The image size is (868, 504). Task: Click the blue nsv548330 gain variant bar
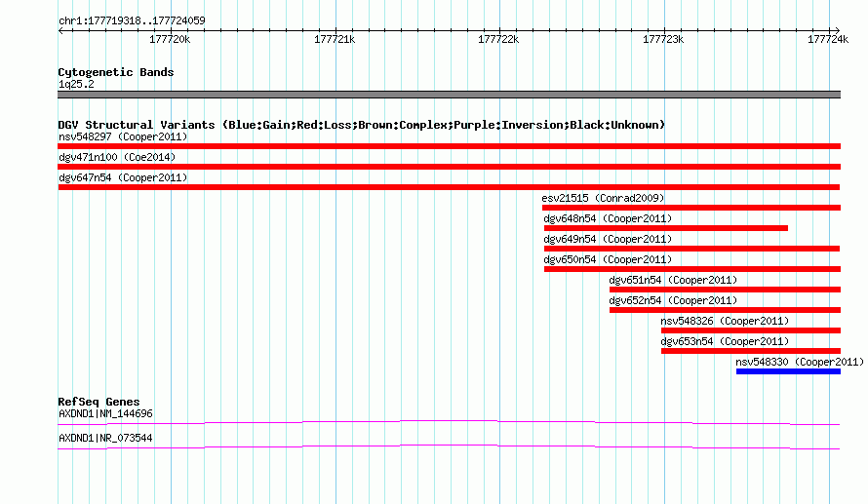pos(788,371)
